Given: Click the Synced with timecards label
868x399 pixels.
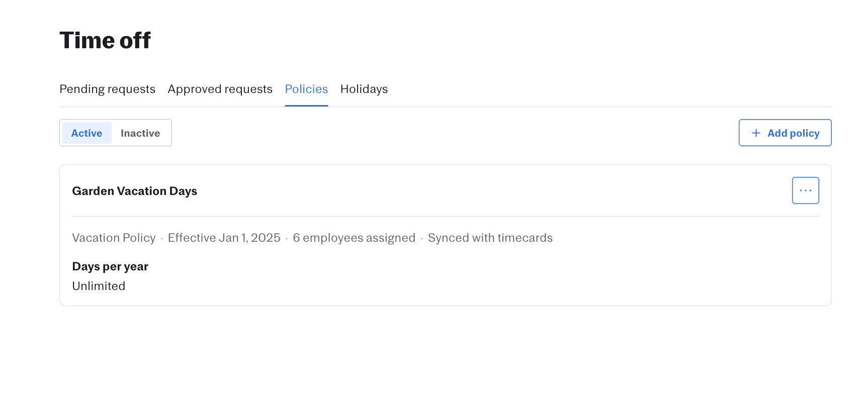Looking at the screenshot, I should coord(490,237).
